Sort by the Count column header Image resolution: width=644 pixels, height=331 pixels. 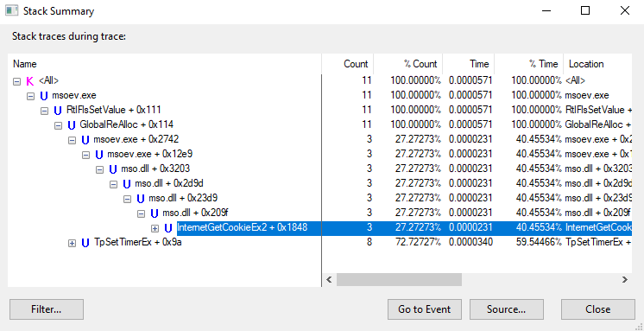[x=347, y=64]
